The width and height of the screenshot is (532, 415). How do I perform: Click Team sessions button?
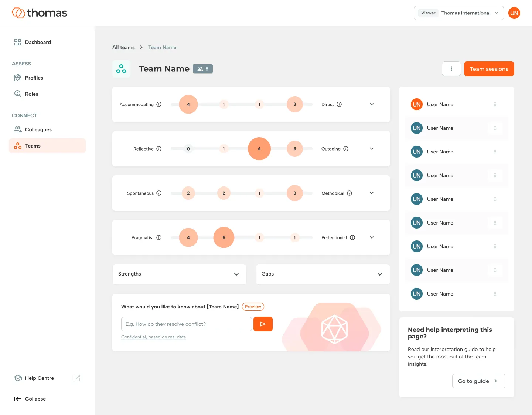click(489, 69)
